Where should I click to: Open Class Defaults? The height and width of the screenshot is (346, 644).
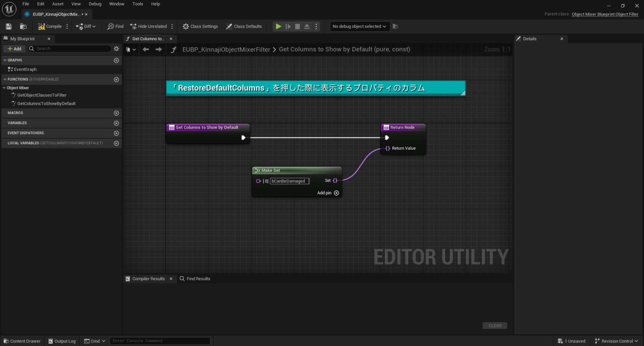(x=244, y=26)
